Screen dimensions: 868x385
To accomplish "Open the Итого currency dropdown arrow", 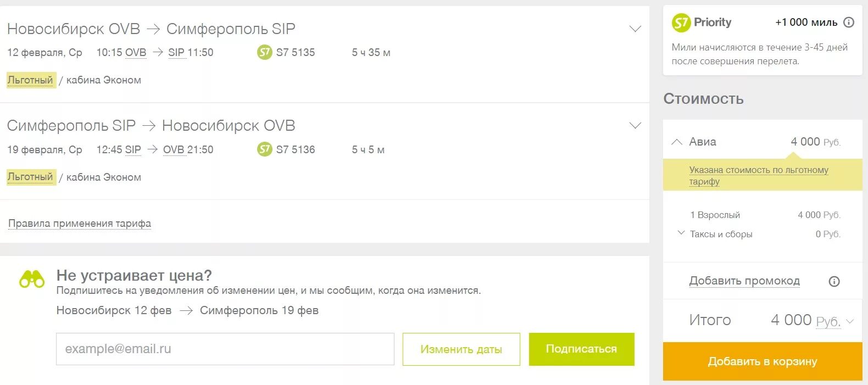I will point(850,321).
